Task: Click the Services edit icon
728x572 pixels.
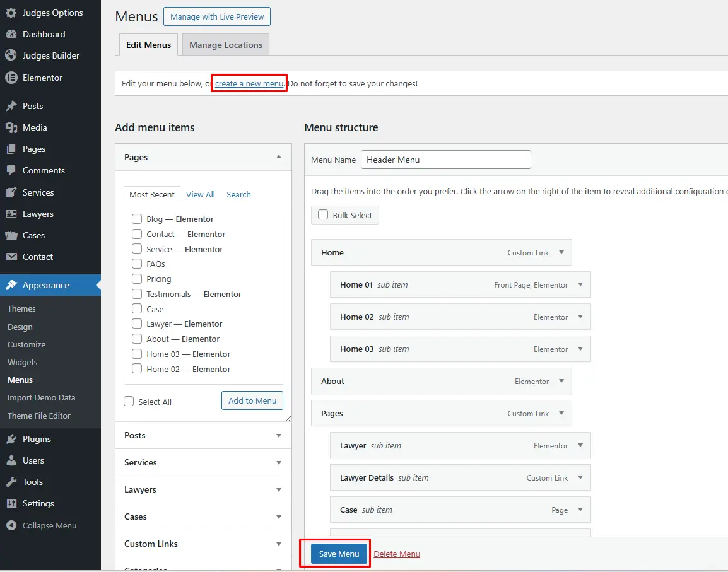Action: pos(11,192)
